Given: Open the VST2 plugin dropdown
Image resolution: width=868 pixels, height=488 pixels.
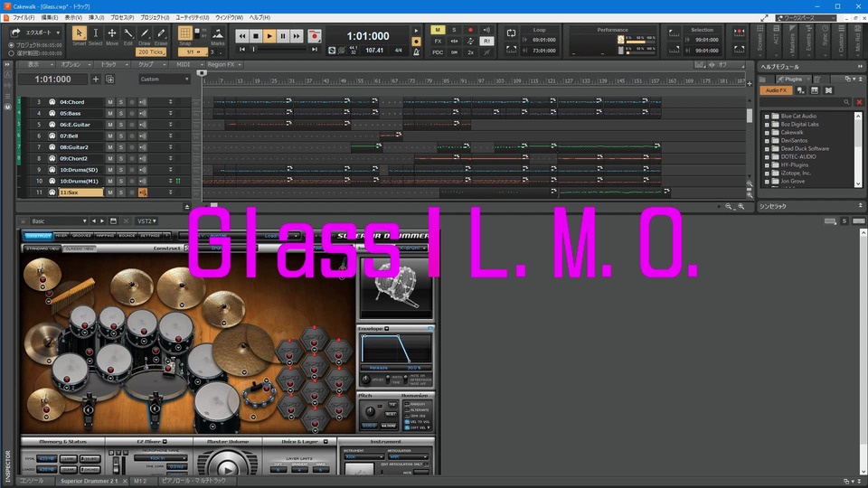Looking at the screenshot, I should (146, 221).
